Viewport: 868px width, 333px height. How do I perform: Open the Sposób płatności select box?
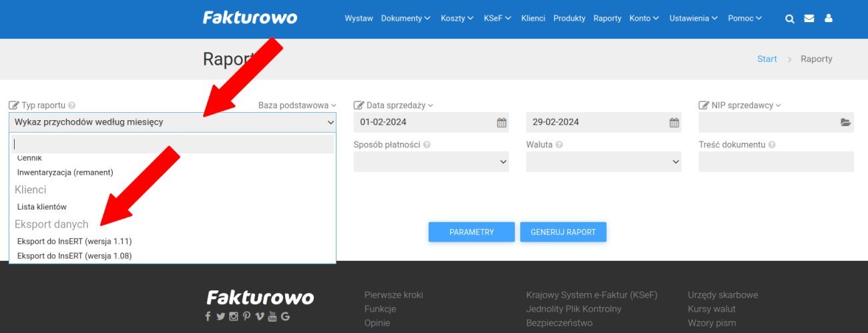(431, 161)
